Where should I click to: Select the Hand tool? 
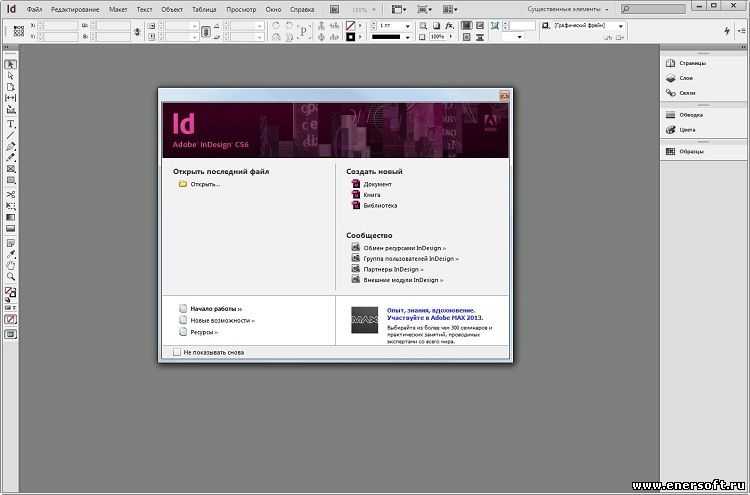tap(10, 265)
